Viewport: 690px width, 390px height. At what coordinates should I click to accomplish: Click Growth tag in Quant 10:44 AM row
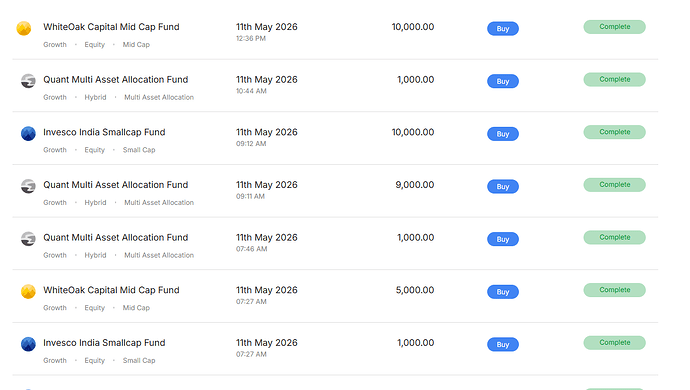pos(55,97)
